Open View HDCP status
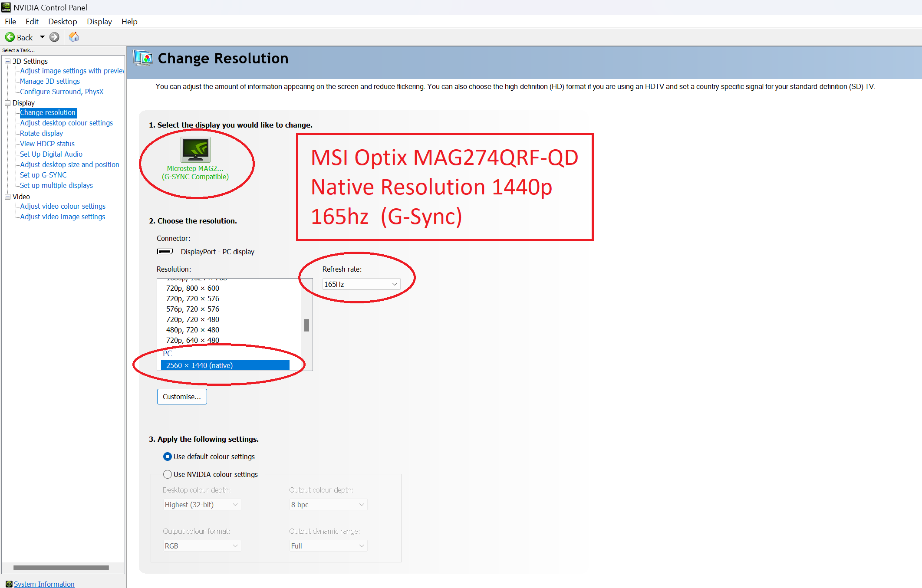Screen dimensions: 922x588 coord(47,144)
